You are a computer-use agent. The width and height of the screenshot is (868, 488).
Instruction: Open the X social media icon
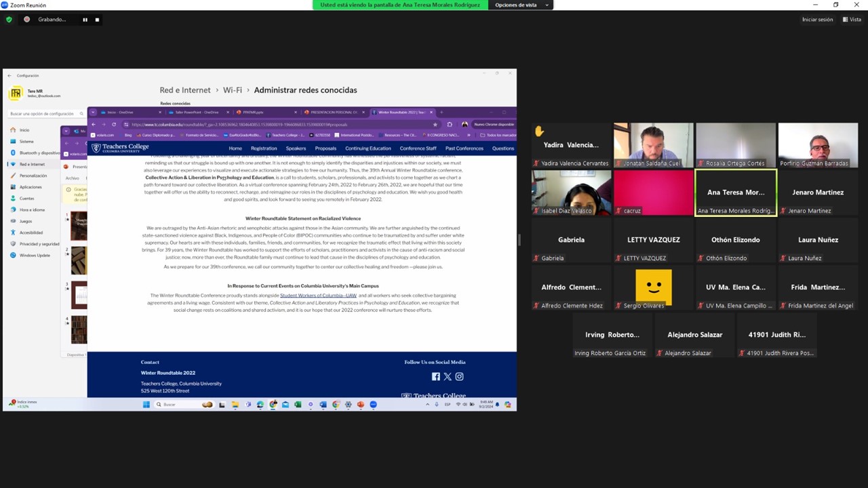point(448,377)
